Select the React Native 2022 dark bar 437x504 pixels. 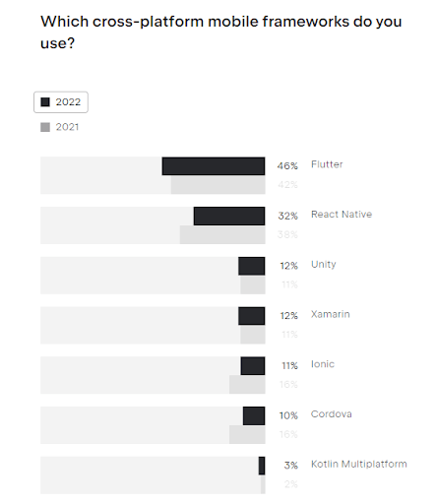point(229,216)
